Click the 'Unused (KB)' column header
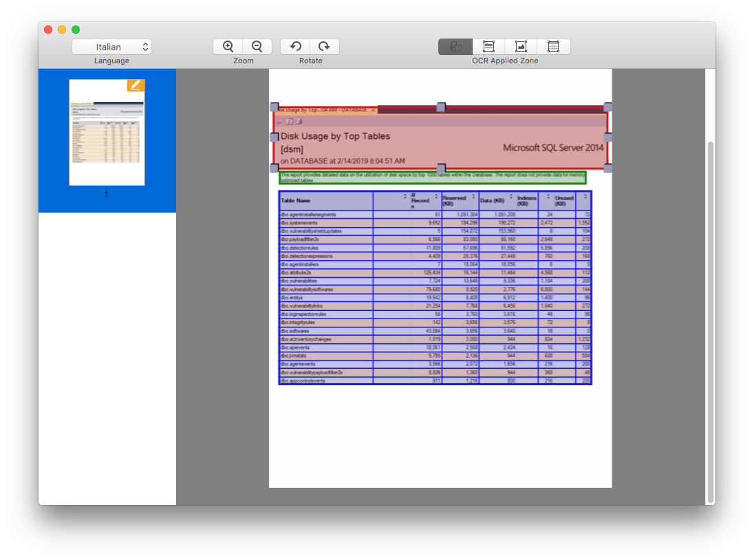754x560 pixels. [x=564, y=200]
